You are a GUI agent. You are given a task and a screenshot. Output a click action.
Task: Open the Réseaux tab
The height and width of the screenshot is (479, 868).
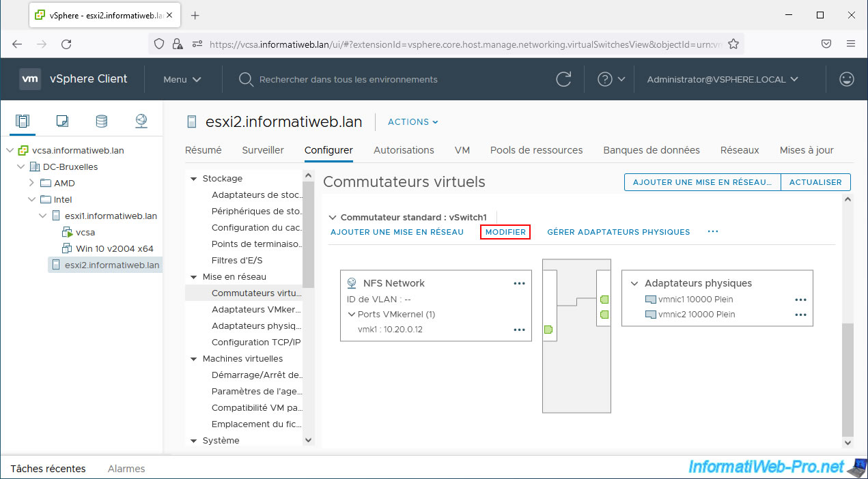(x=740, y=150)
